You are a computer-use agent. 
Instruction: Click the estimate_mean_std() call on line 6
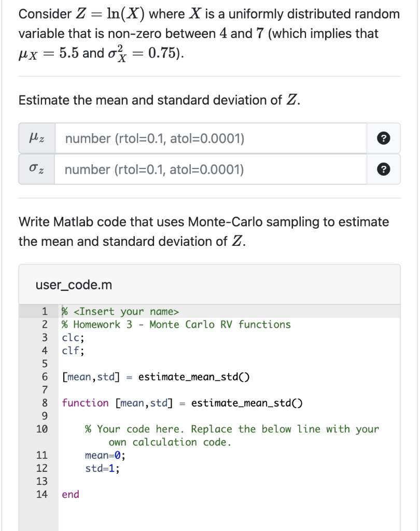[194, 377]
